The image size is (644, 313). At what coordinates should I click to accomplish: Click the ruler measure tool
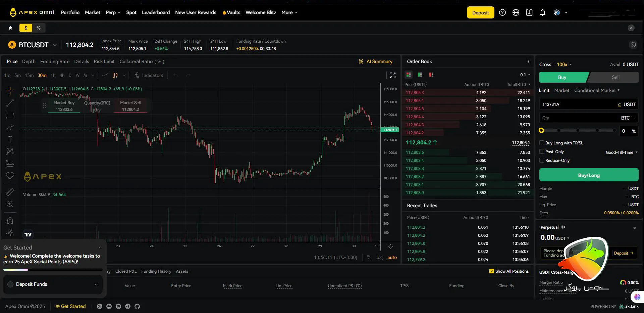pos(10,192)
